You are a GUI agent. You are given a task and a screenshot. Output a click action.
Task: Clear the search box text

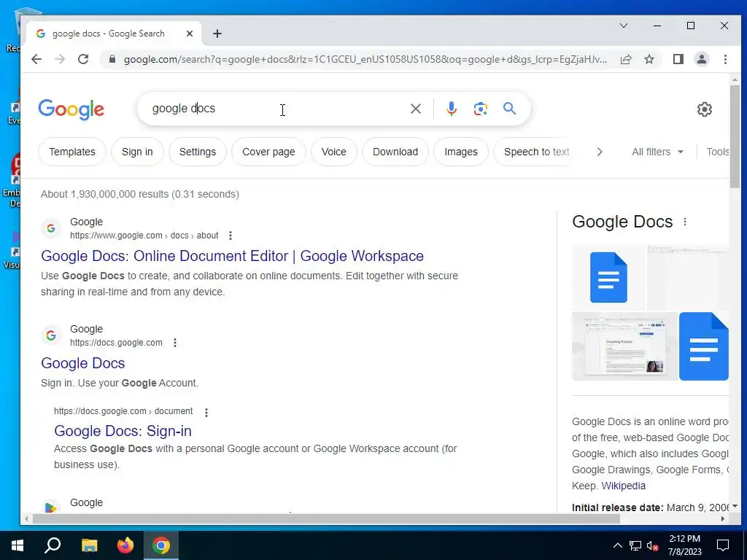coord(415,109)
